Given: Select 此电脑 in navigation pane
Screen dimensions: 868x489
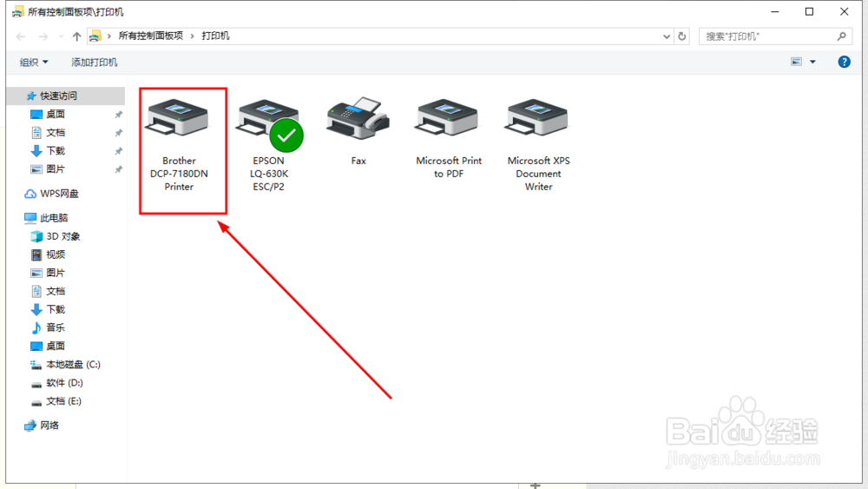Looking at the screenshot, I should pos(46,218).
